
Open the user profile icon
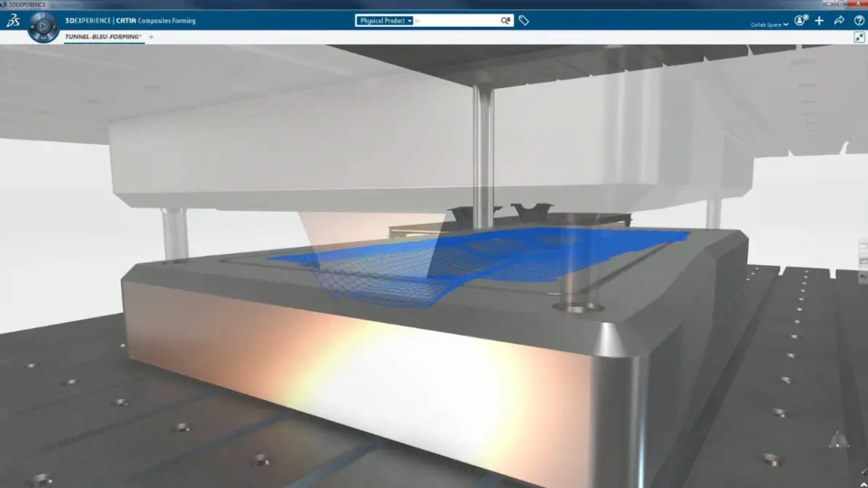tap(800, 20)
